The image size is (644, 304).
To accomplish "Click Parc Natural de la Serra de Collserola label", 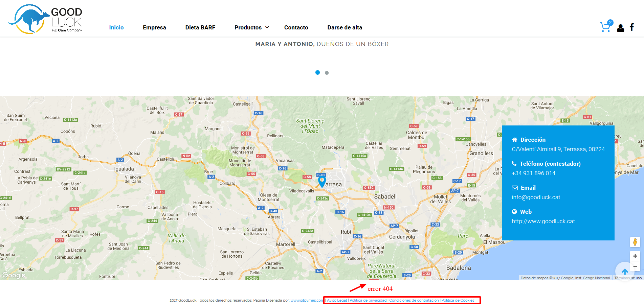I will (381, 271).
